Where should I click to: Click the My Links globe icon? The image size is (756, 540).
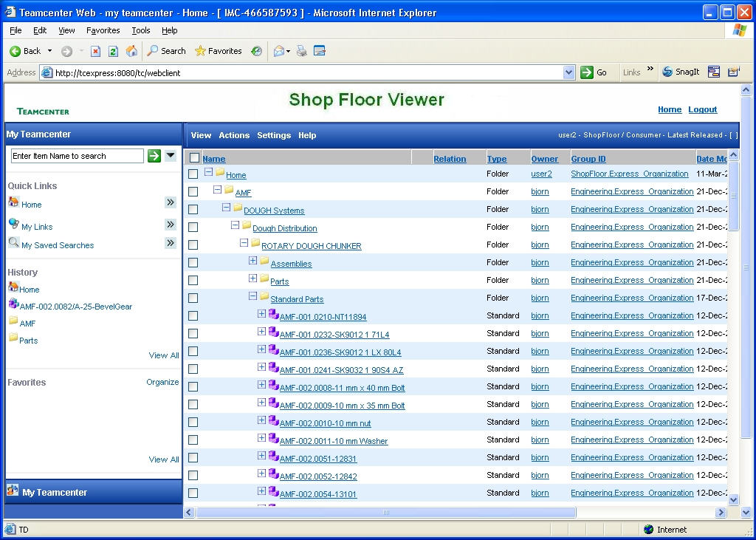[14, 223]
